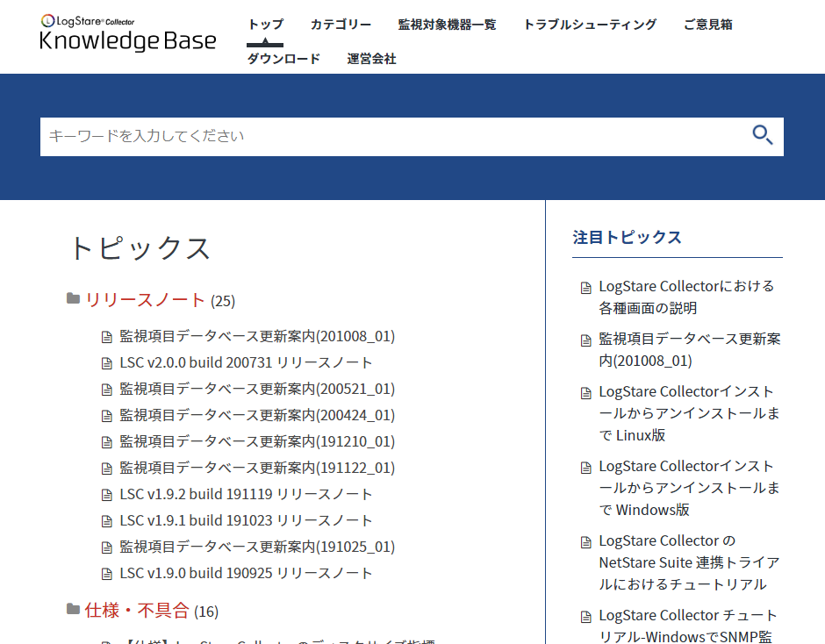Image resolution: width=825 pixels, height=644 pixels.
Task: Open the 監視対象機器一覧 navigation item
Action: (448, 25)
